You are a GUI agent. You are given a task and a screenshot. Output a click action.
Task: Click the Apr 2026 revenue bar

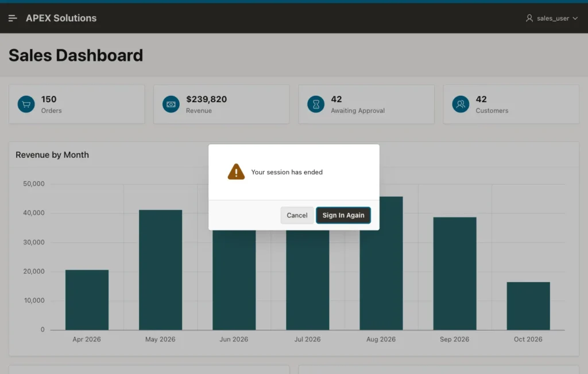click(87, 300)
